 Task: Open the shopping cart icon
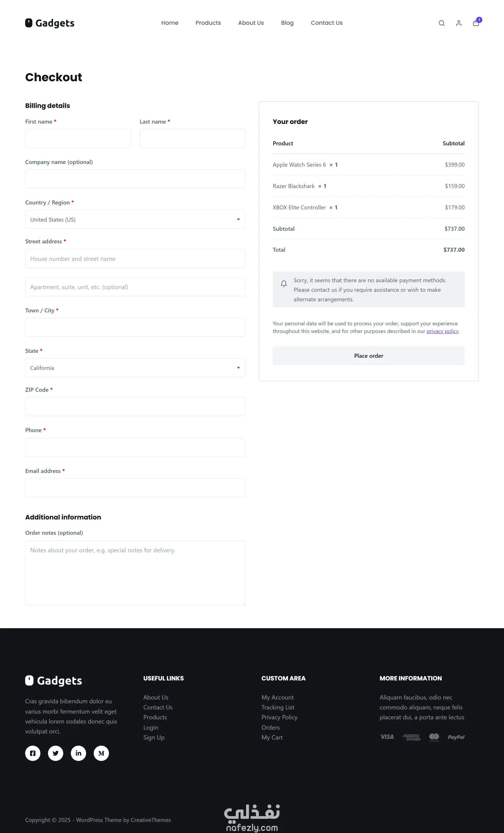476,23
